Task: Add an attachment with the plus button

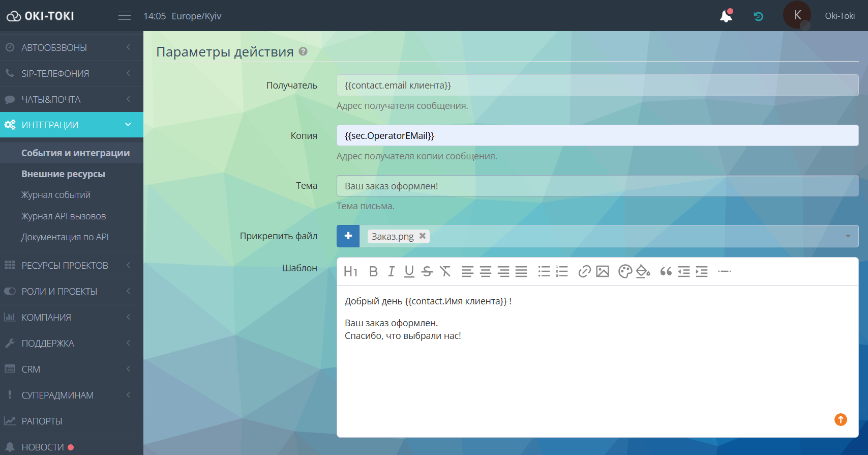Action: click(348, 236)
